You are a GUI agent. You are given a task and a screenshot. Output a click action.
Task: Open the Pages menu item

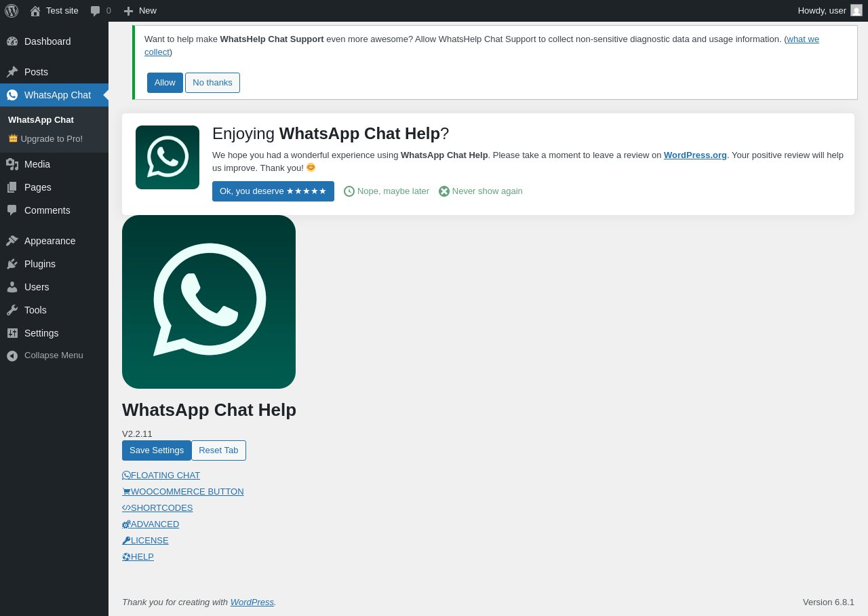54,187
